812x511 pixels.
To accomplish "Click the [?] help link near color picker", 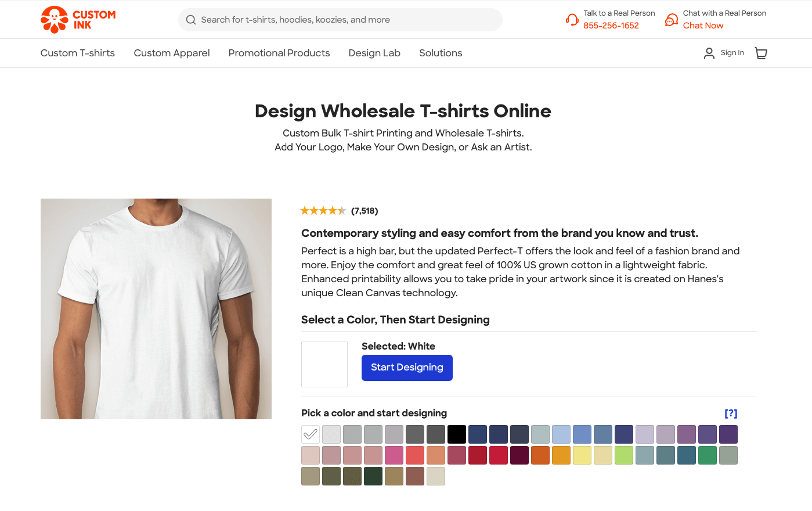I will tap(731, 413).
